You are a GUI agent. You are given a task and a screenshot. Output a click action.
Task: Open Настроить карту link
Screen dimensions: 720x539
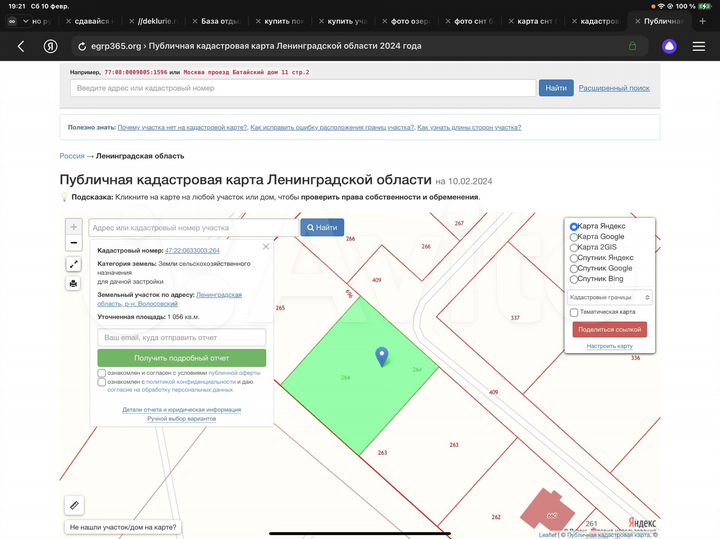[x=609, y=346]
